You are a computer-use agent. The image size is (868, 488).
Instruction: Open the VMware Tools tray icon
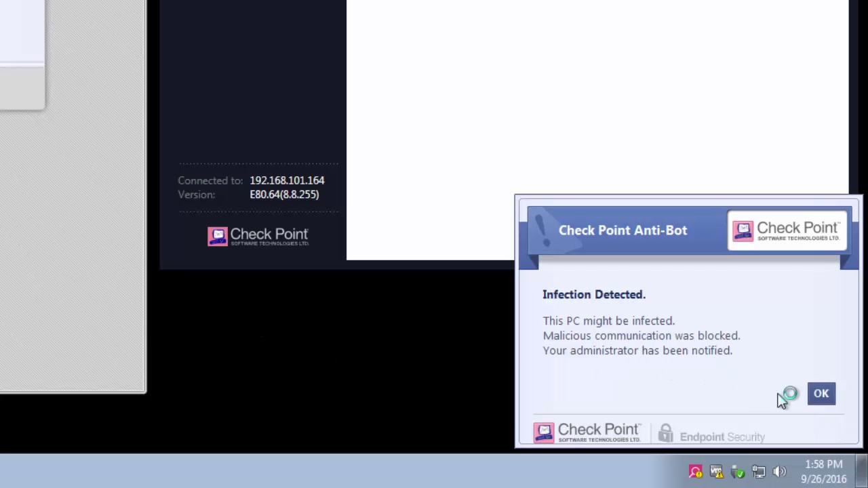717,472
